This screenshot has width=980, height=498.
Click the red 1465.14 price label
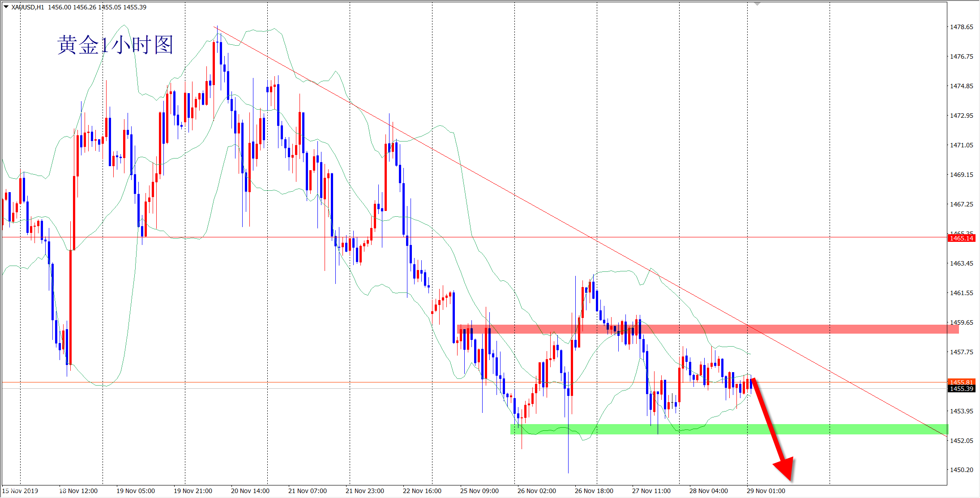coord(962,238)
